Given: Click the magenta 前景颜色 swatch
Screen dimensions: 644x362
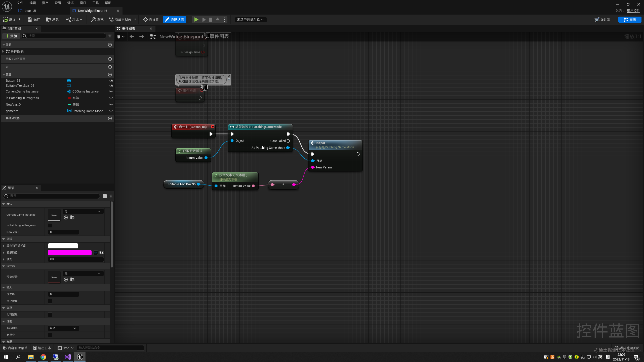Looking at the screenshot, I should pos(70,253).
